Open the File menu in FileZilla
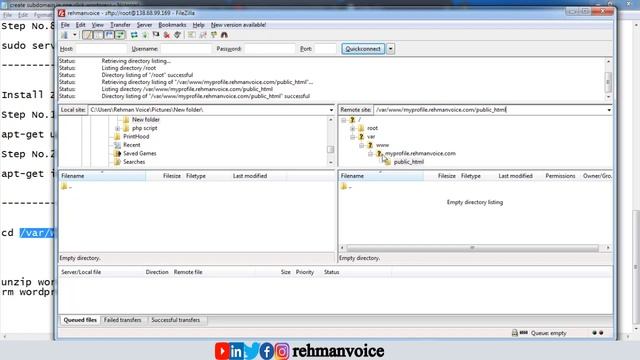The width and height of the screenshot is (640, 360). [x=65, y=25]
